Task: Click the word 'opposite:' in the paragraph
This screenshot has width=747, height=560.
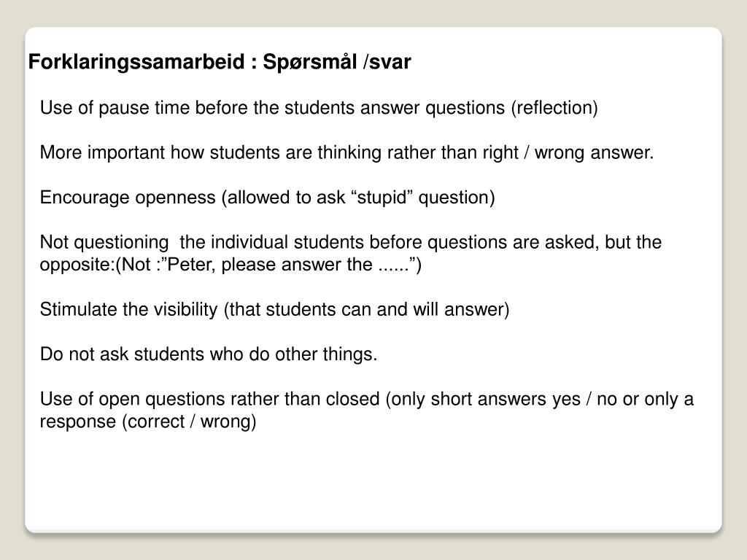Action: [77, 265]
